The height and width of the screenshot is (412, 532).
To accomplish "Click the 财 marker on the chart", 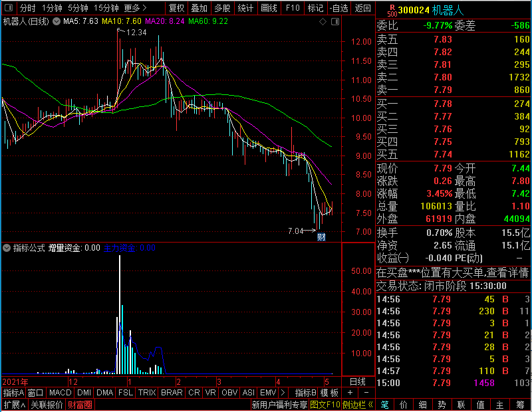I will (x=321, y=237).
